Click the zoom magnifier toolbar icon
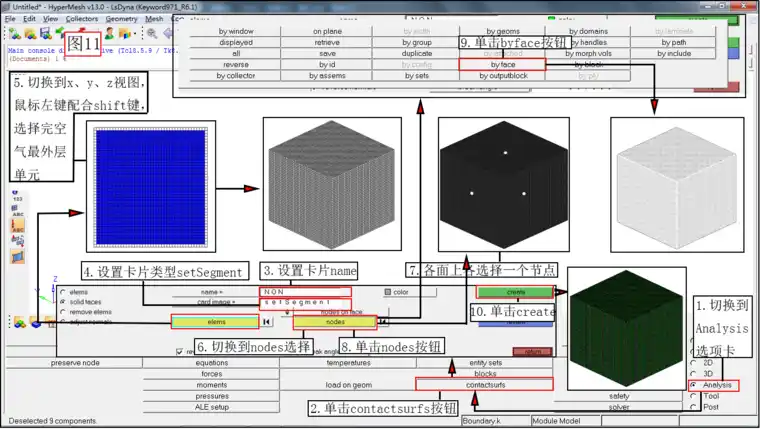 tap(152, 33)
